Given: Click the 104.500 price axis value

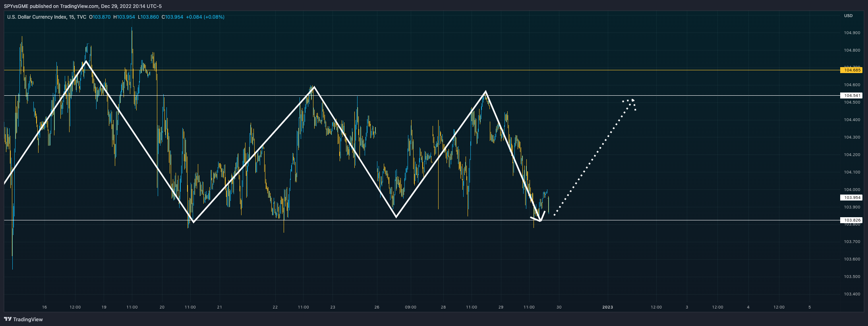Looking at the screenshot, I should point(852,102).
